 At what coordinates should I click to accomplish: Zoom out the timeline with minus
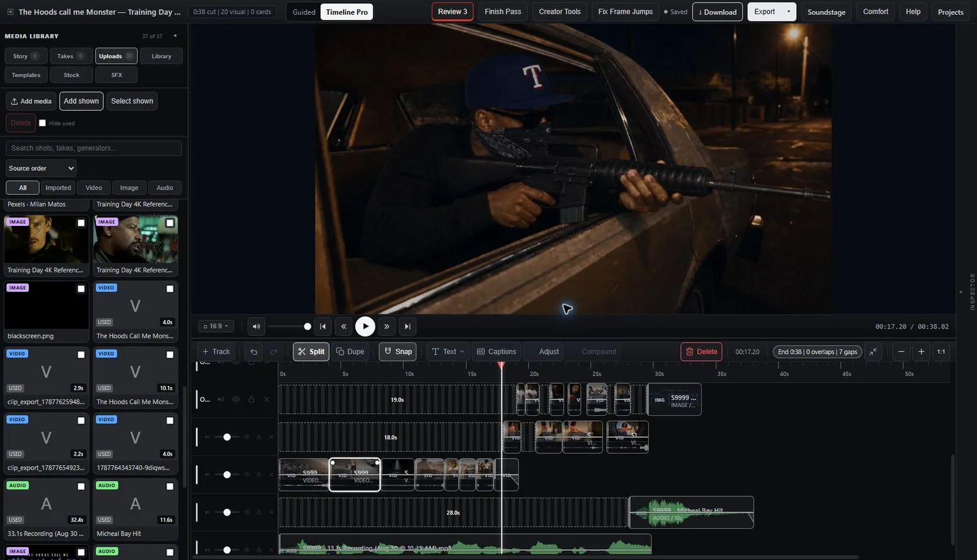[901, 352]
